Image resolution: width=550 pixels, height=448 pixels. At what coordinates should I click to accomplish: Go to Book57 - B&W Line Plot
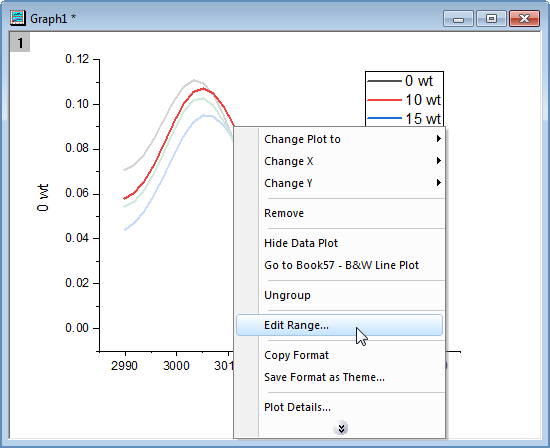point(339,265)
